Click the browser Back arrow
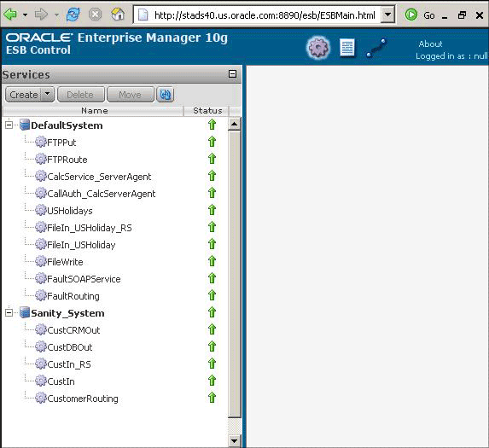 11,15
